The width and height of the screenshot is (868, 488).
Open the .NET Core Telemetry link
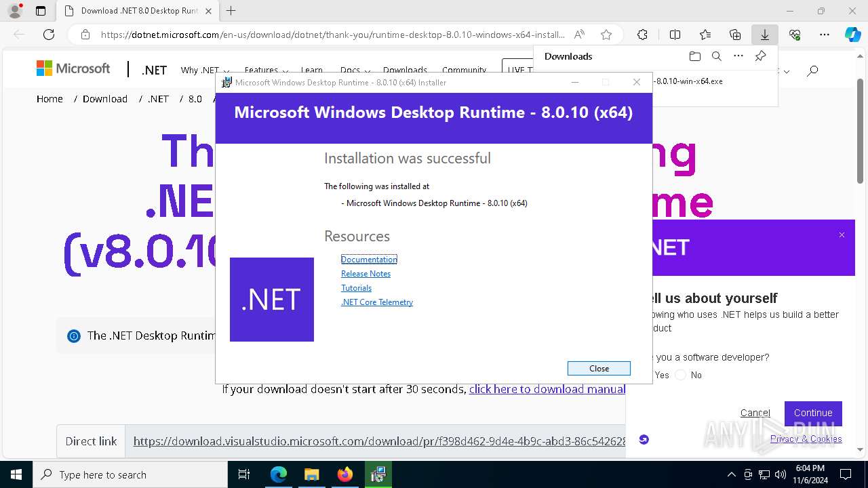pyautogui.click(x=376, y=302)
